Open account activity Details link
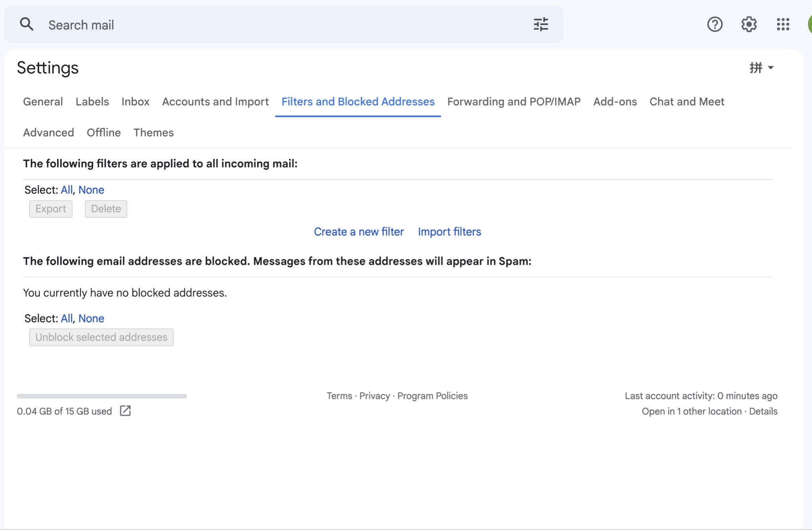Image resolution: width=812 pixels, height=530 pixels. point(763,411)
